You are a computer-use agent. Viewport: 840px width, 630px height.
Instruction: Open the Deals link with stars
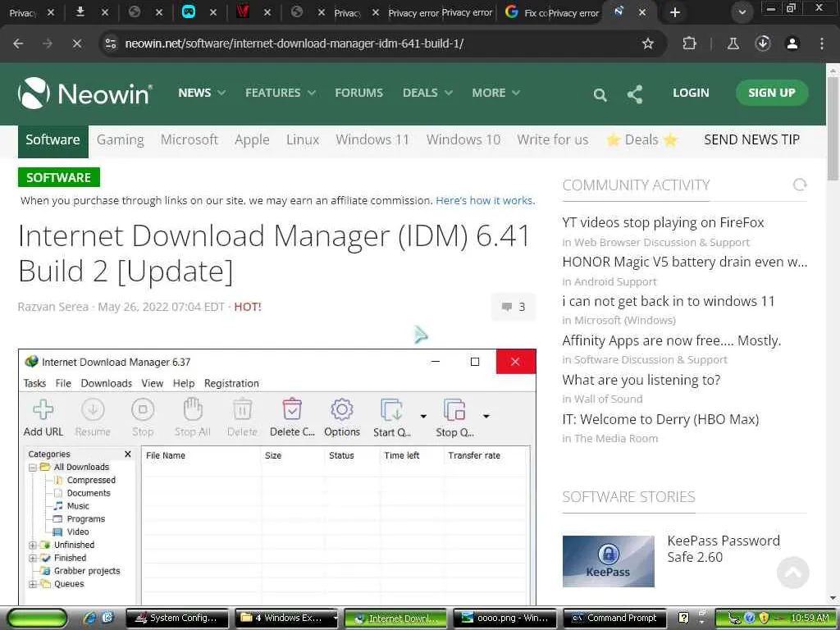tap(641, 139)
